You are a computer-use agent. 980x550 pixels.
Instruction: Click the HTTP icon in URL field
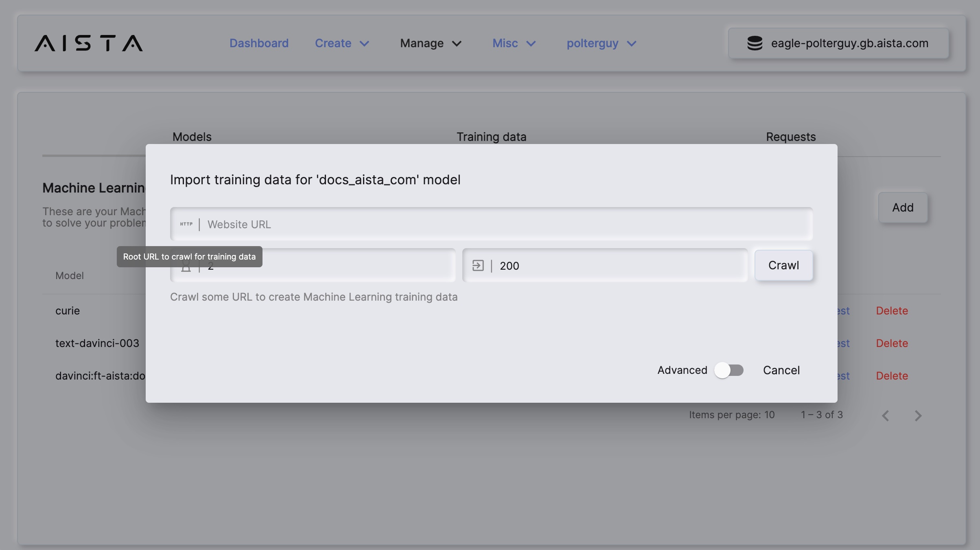pos(186,224)
